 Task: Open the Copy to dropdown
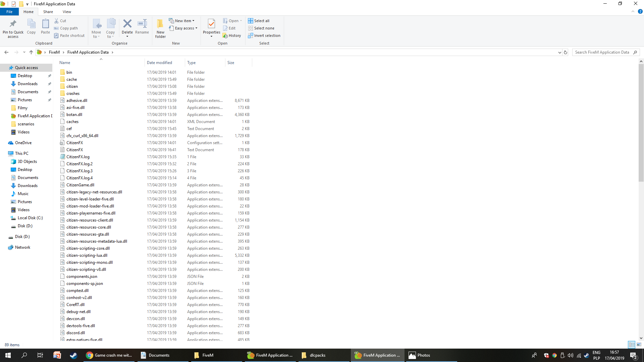(110, 28)
